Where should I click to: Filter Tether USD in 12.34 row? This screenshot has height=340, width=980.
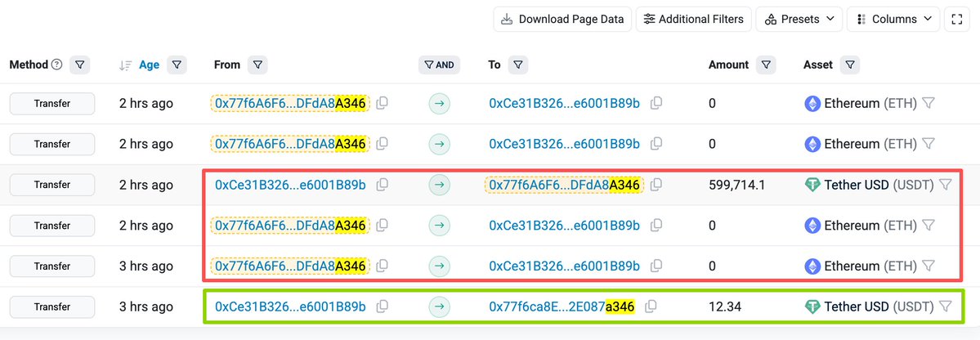point(946,306)
